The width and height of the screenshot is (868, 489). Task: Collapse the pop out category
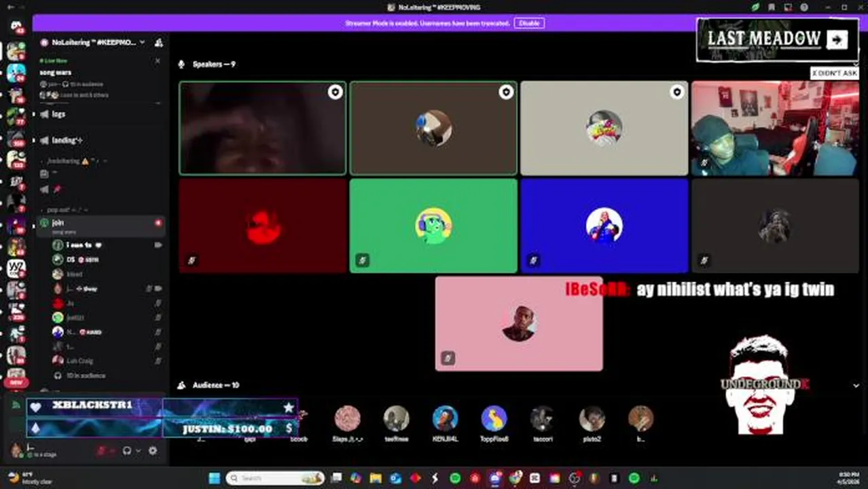pos(65,210)
